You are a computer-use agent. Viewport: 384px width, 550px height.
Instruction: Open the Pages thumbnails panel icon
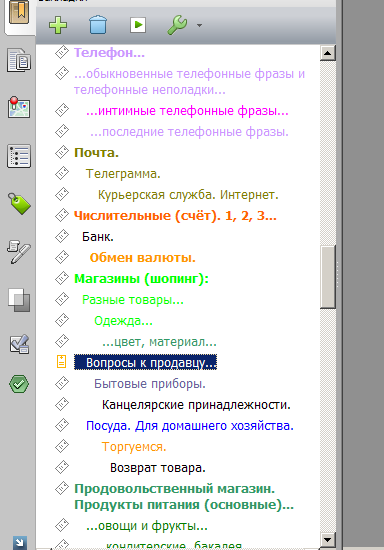19,60
